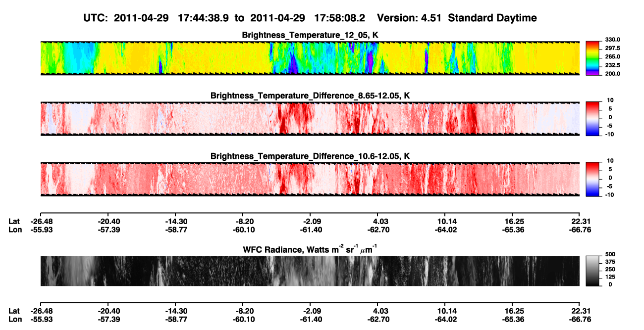Viewport: 644px width, 330px height.
Task: Click the 200.0 colorbar label
Action: 613,74
